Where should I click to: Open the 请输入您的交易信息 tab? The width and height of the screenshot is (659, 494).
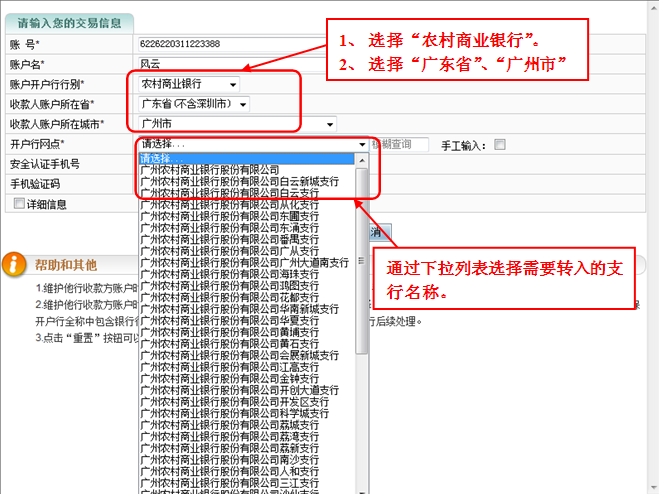pyautogui.click(x=69, y=23)
